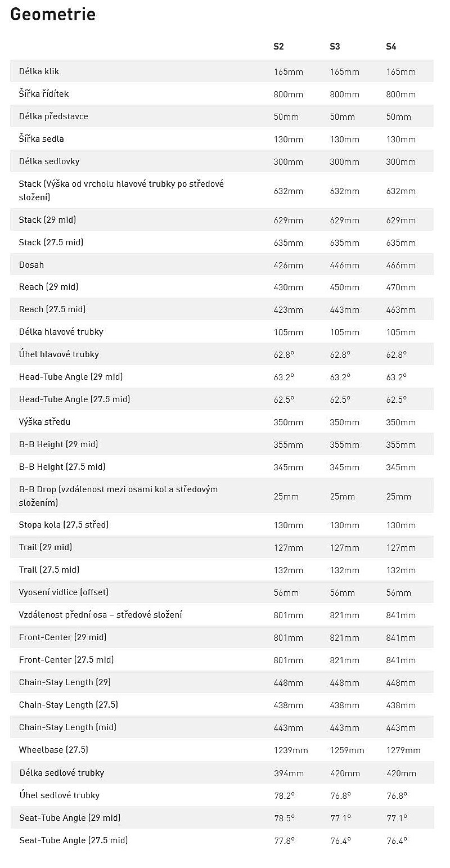Screen dimensions: 450x868
Task: Click the Vyosení vidlice (offset) label
Action: click(x=64, y=592)
